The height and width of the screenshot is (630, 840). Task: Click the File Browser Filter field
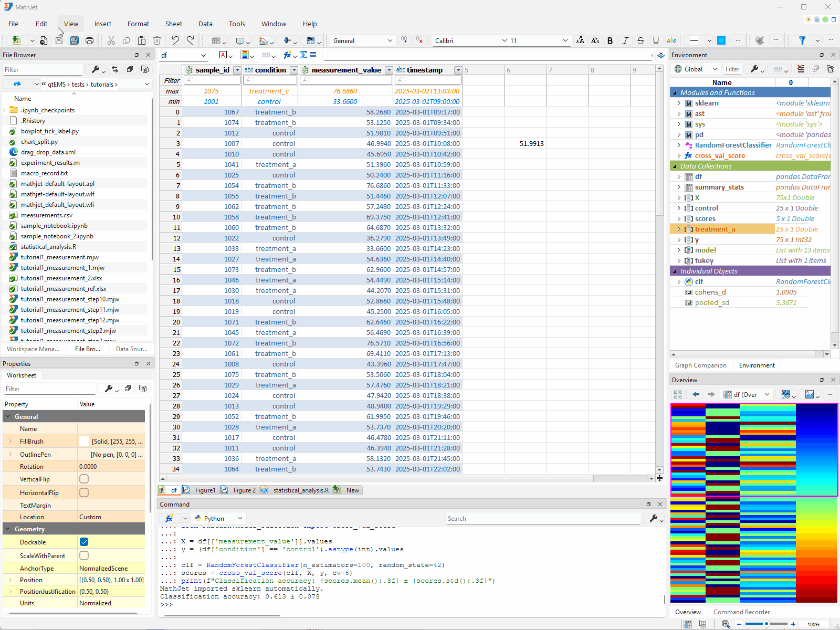(43, 69)
